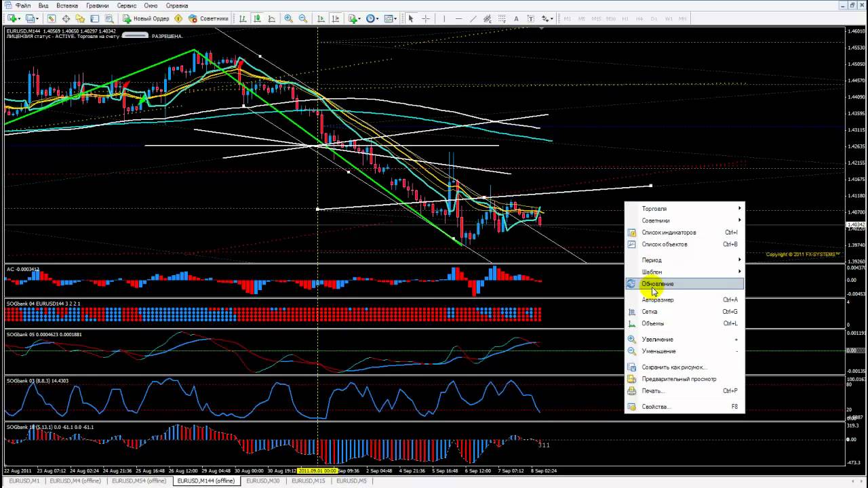Screen dimensions: 868x488
Task: Pick the vertical line drawing tool
Action: (x=444, y=19)
